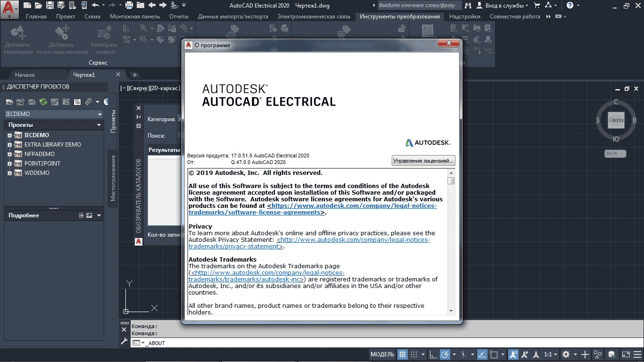This screenshot has width=644, height=362.
Task: Click the Autodesk App Store cart icon
Action: pyautogui.click(x=537, y=5)
